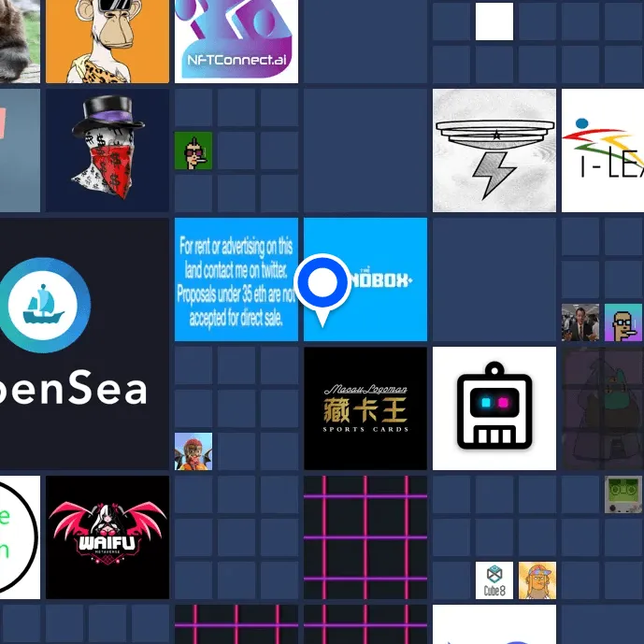Open the robot head logo tile
The height and width of the screenshot is (644, 644).
[x=494, y=408]
